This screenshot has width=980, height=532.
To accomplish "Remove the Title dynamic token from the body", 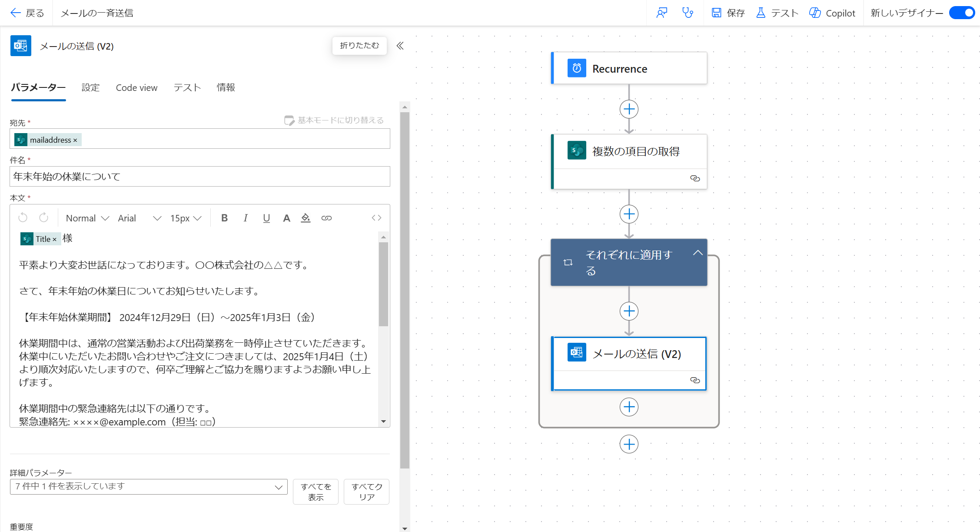I will tap(55, 239).
